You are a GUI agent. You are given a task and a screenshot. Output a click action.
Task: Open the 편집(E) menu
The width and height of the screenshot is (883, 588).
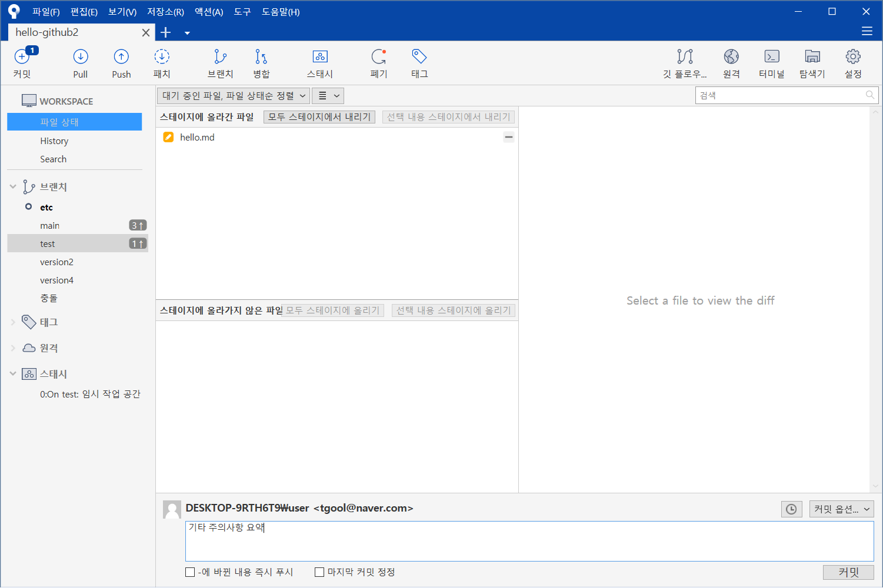(84, 12)
